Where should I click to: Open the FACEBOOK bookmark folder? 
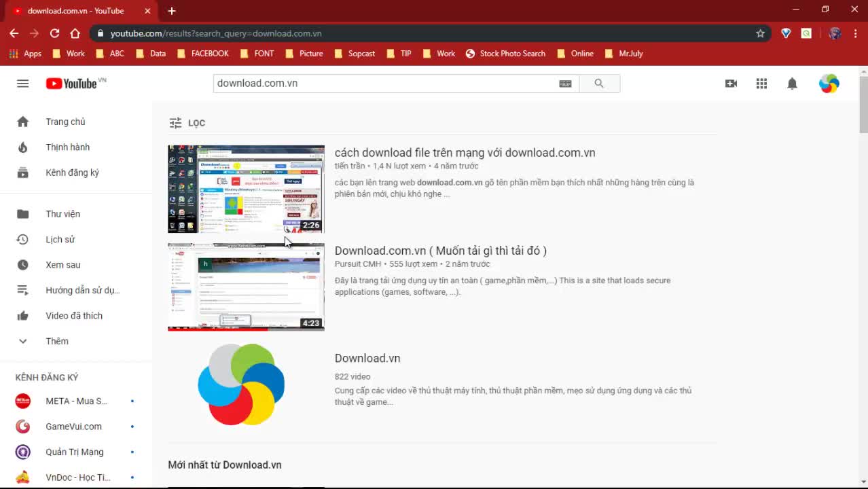[202, 54]
